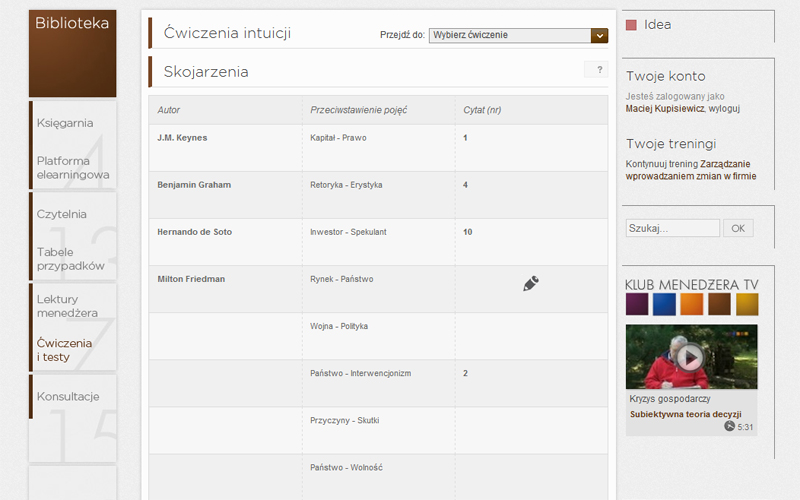Viewport: 800px width, 500px height.
Task: Select the blue channel color square
Action: 664,304
